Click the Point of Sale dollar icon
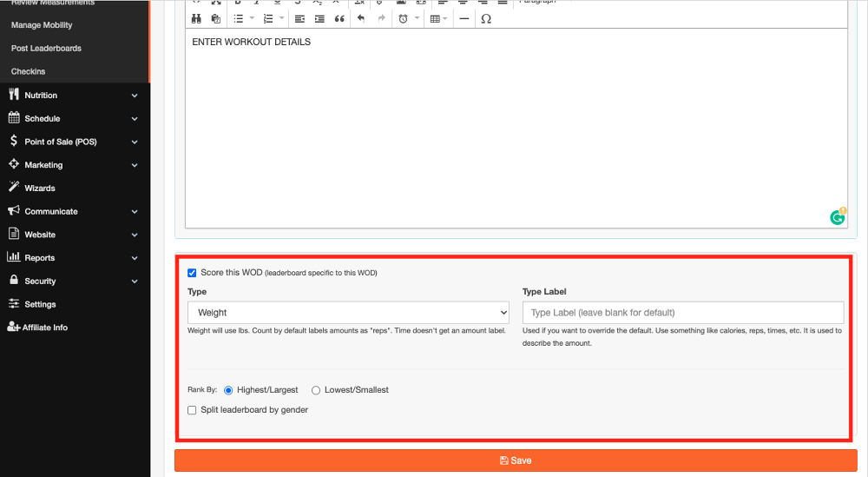Screen dimensions: 868x477 point(14,141)
